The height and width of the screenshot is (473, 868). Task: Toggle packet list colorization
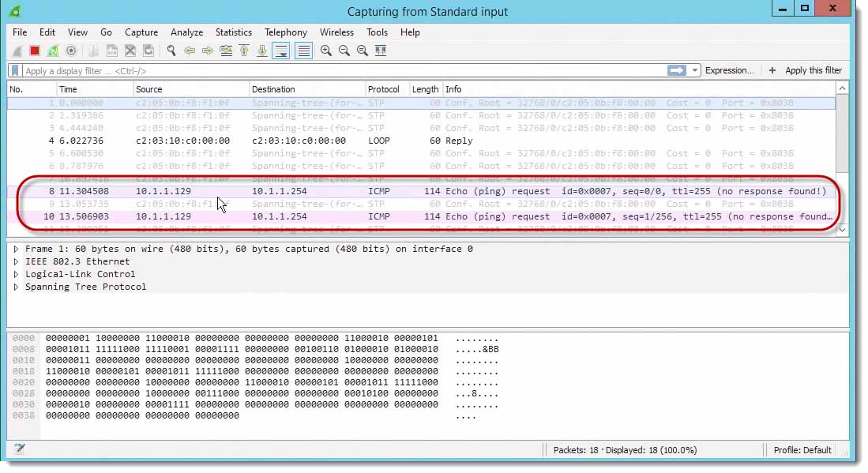pos(304,51)
